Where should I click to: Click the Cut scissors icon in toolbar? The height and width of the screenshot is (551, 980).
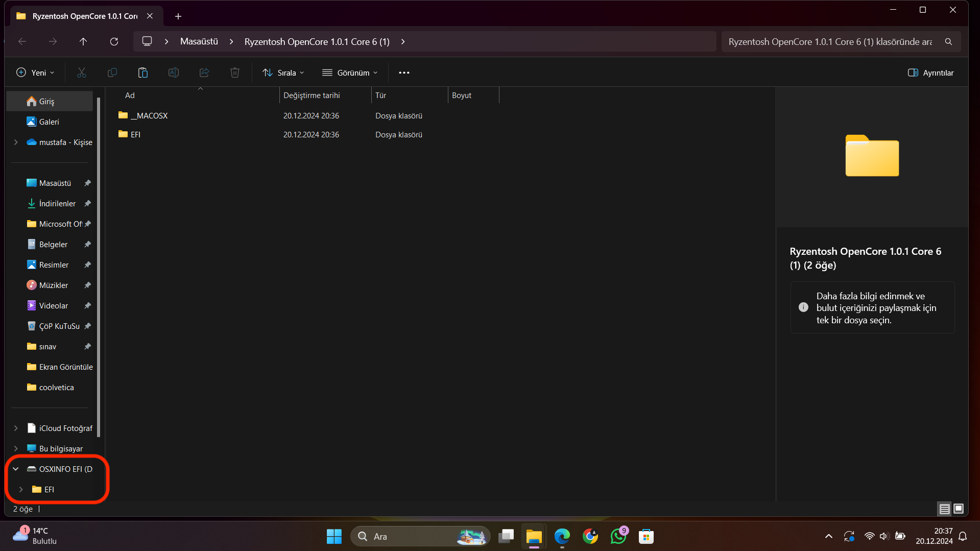82,73
